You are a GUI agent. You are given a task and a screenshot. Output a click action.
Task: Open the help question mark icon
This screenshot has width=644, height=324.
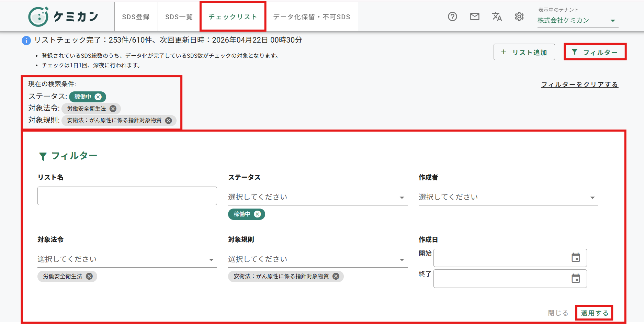452,16
